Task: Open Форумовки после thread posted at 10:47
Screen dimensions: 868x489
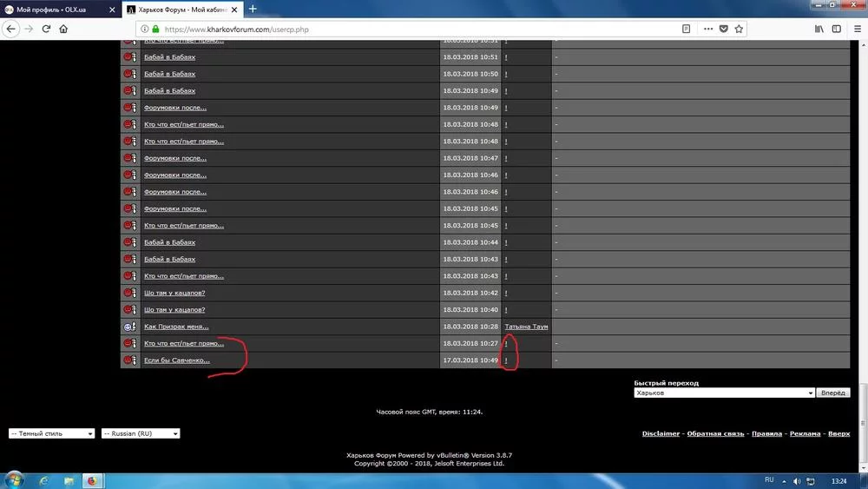Action: 175,158
